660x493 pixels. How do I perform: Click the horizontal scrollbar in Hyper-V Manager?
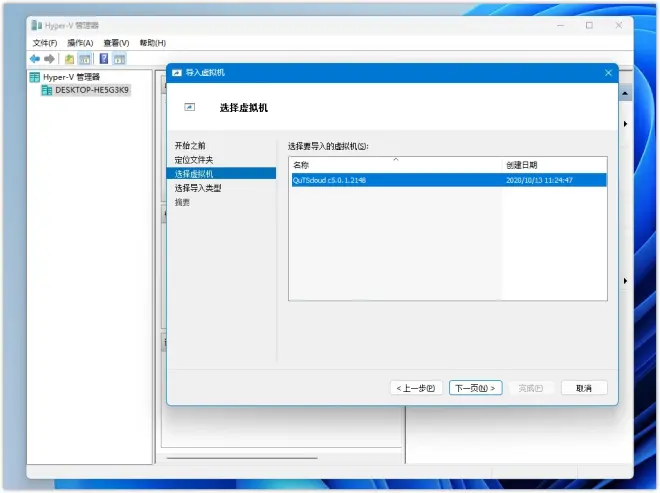[x=242, y=458]
